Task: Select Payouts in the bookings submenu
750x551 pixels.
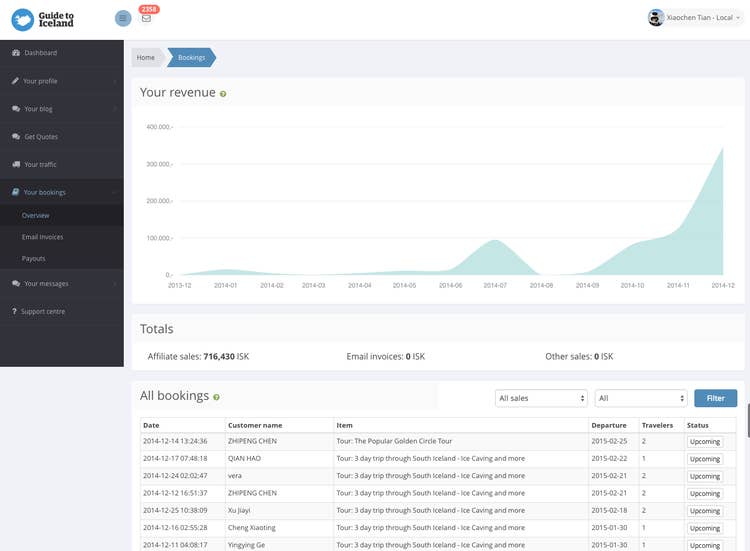Action: [33, 259]
